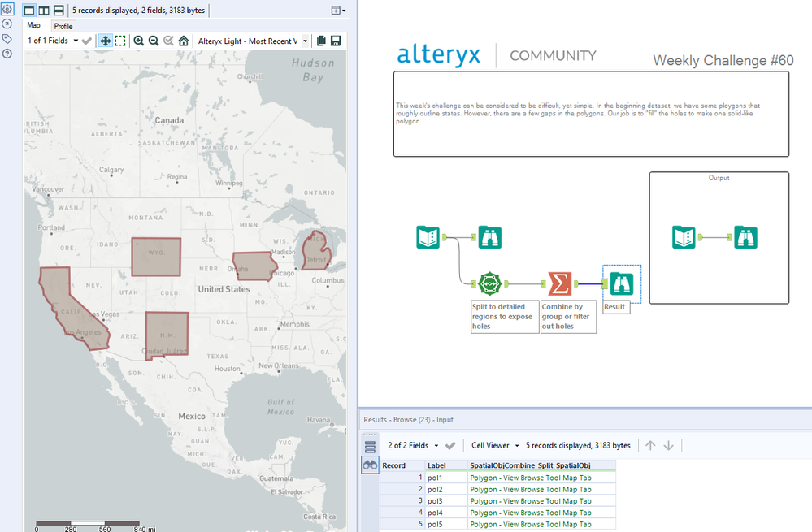Select the pol2 cell
Screen dimensions: 812x532
pyautogui.click(x=446, y=489)
